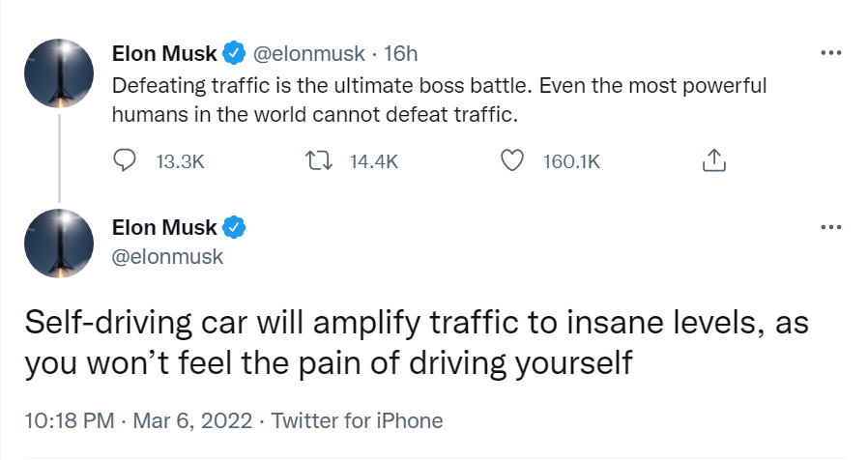
Task: Click the share icon on the first tweet
Action: coord(711,161)
